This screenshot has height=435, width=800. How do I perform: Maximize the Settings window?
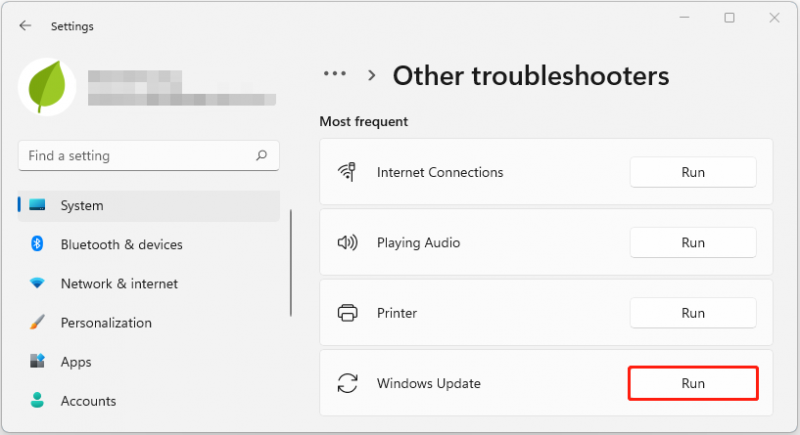730,18
